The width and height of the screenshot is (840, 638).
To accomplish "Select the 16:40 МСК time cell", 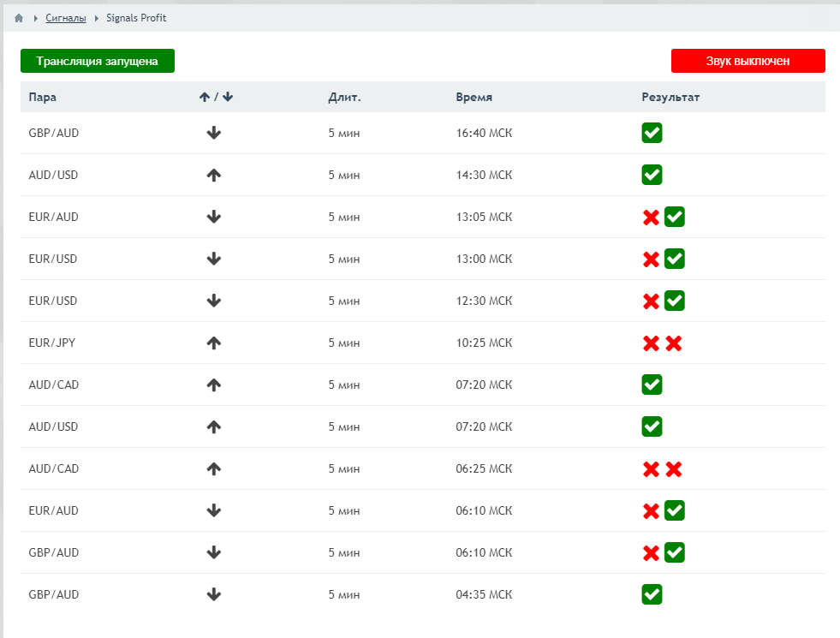I will click(484, 133).
